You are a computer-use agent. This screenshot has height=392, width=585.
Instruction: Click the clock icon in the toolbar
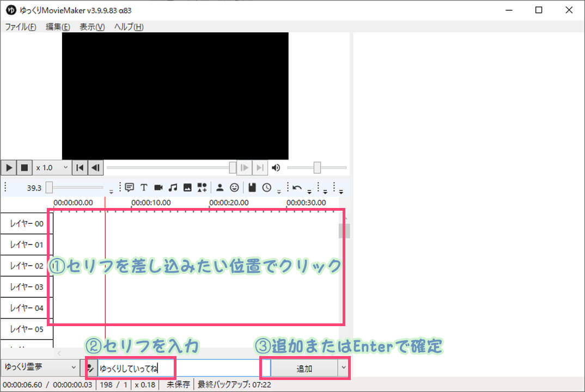coord(267,187)
